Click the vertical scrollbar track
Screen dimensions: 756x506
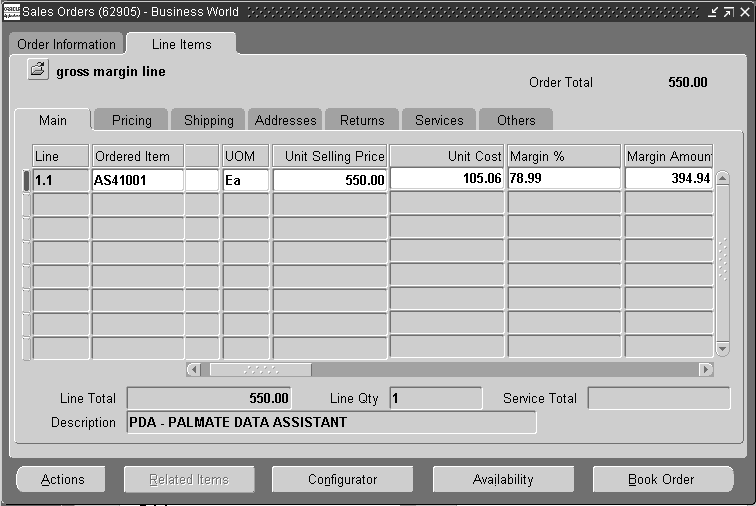point(722,263)
